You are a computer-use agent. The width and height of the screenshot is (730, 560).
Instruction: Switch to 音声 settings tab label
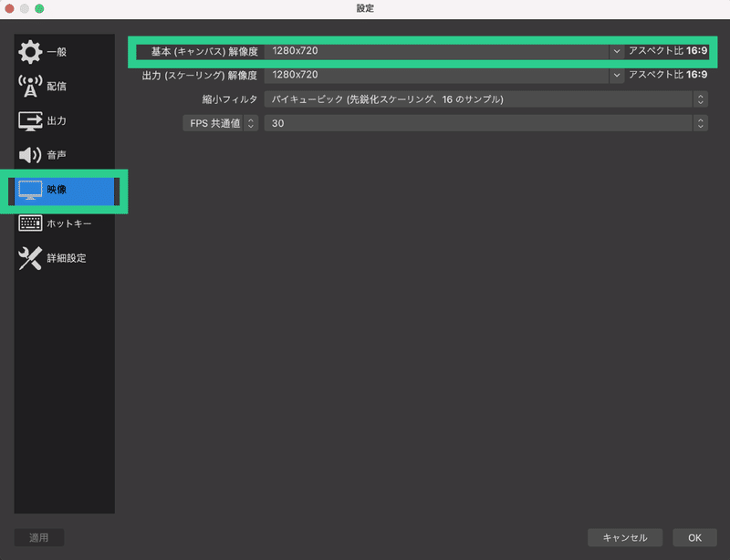[57, 155]
